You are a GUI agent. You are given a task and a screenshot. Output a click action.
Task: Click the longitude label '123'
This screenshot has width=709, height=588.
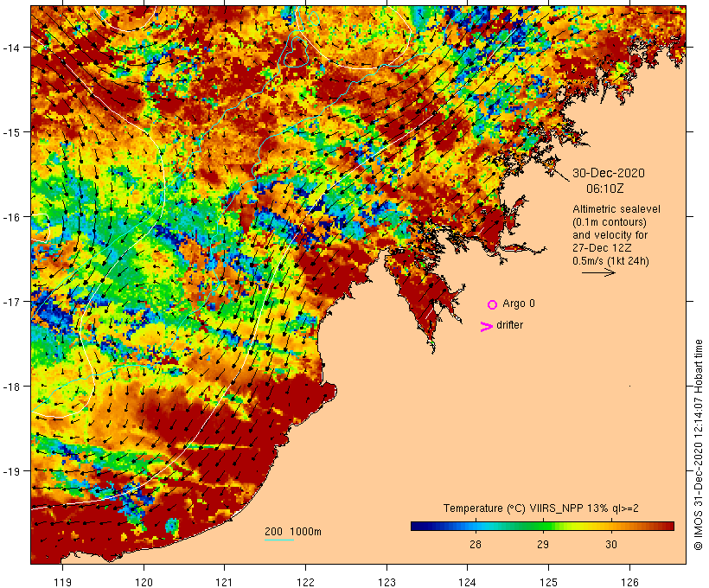tap(386, 582)
